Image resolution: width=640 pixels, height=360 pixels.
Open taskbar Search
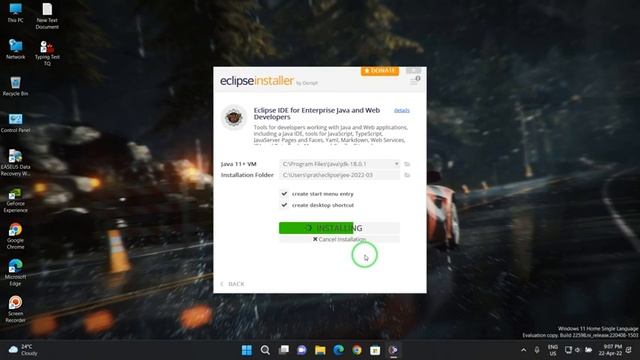(x=265, y=350)
